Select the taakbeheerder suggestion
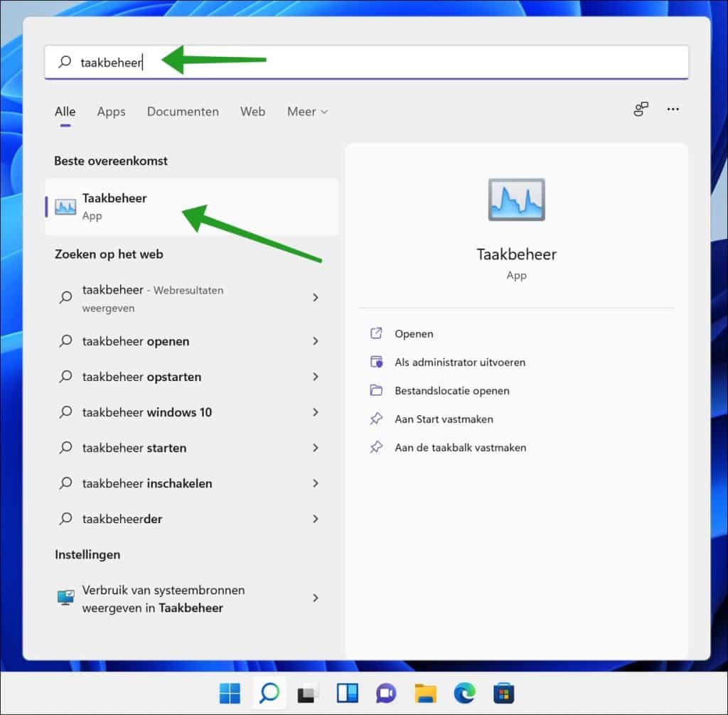Screen dimensions: 728x715 (192, 519)
